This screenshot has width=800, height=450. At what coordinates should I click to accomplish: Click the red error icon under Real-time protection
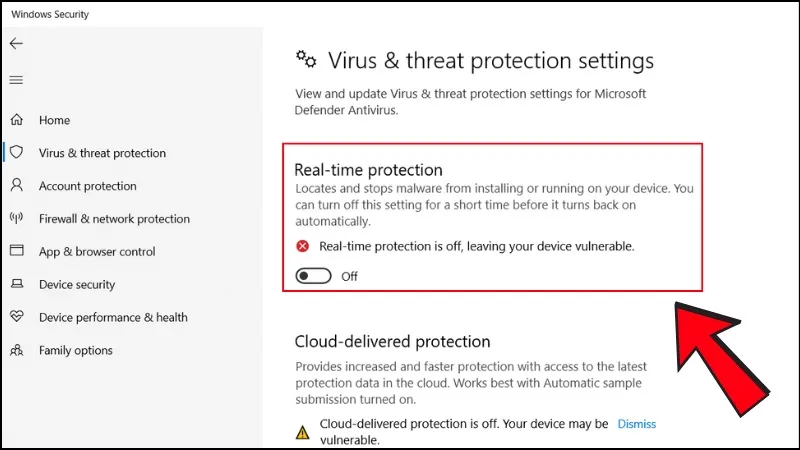coord(303,246)
